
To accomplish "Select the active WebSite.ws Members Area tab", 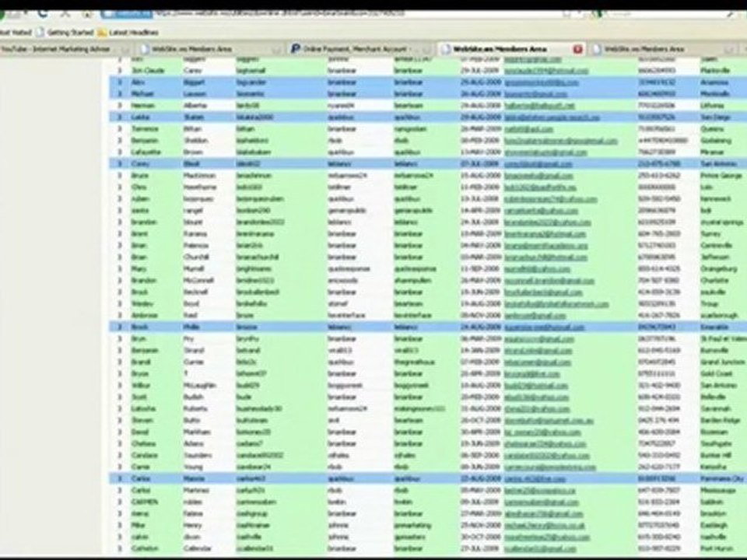I will pos(512,49).
